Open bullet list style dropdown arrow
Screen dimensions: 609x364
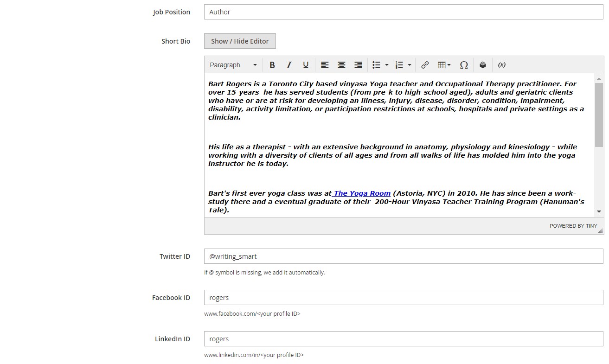(x=387, y=65)
